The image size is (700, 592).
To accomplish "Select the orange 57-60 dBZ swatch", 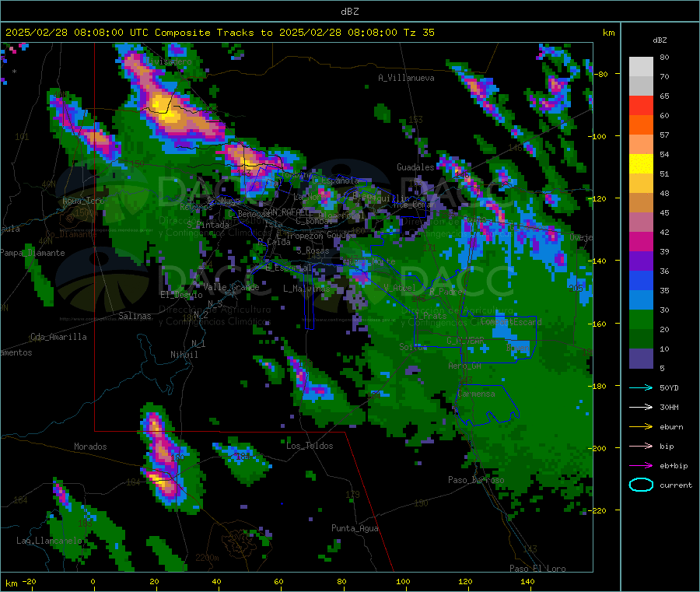I will [x=641, y=125].
